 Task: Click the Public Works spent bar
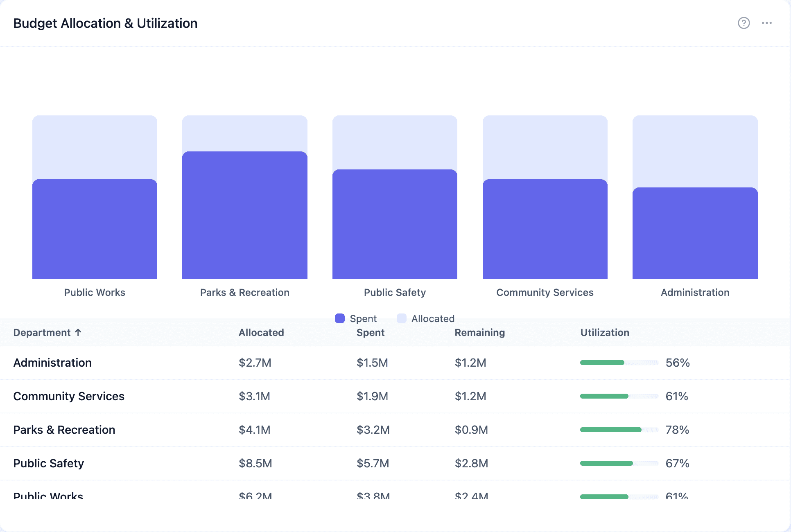pos(95,229)
